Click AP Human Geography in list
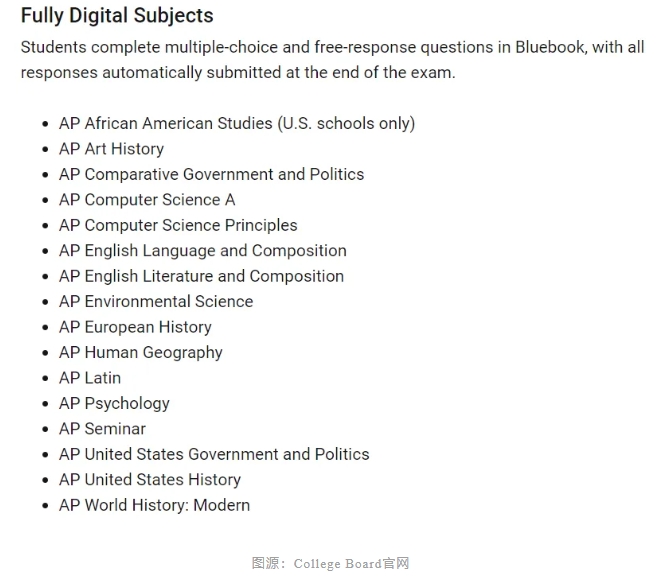 coord(141,353)
